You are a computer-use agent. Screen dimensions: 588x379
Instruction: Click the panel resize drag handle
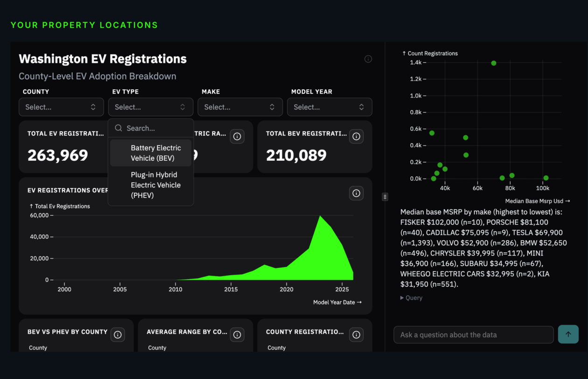pos(385,197)
